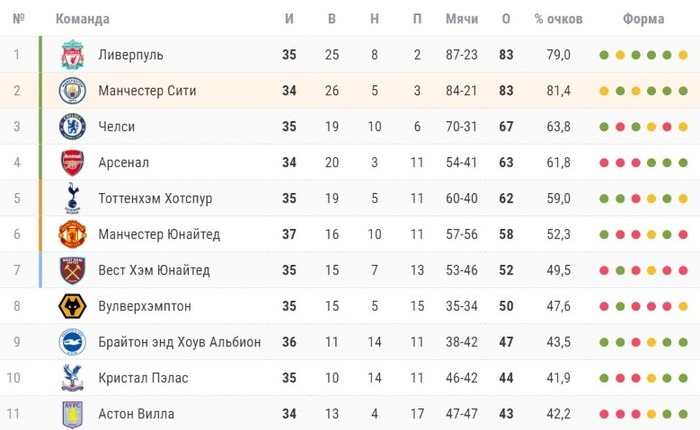Sort table by Команда column header
Image resolution: width=700 pixels, height=430 pixels.
83,19
